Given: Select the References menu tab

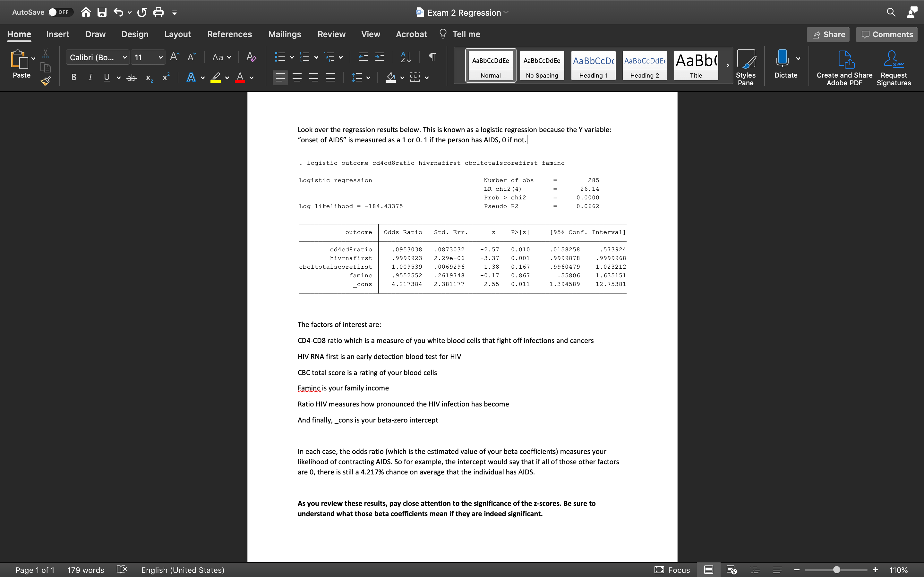Looking at the screenshot, I should click(x=229, y=34).
